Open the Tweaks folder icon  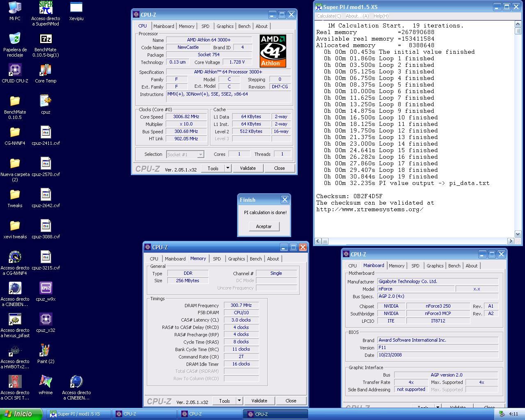point(15,194)
